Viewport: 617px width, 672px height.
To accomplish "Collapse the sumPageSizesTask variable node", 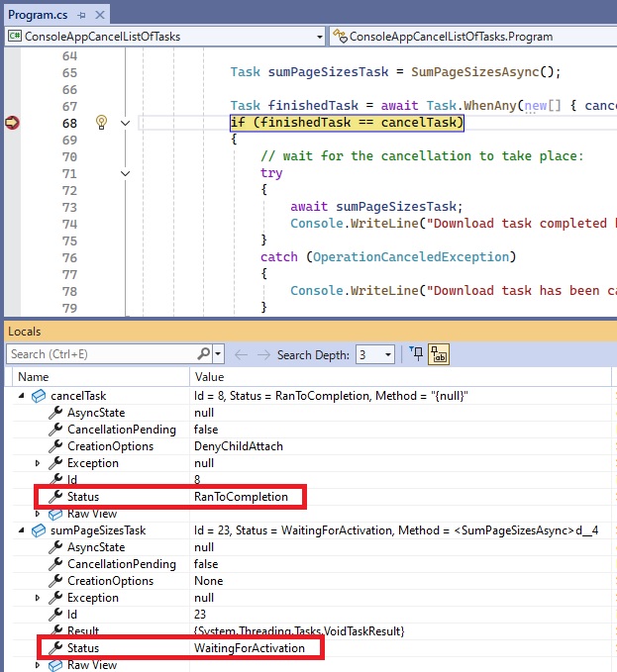I will coord(21,530).
